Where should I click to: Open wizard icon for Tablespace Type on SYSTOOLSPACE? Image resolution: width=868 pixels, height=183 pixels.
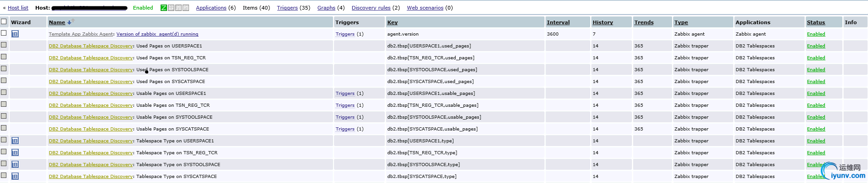[15, 164]
